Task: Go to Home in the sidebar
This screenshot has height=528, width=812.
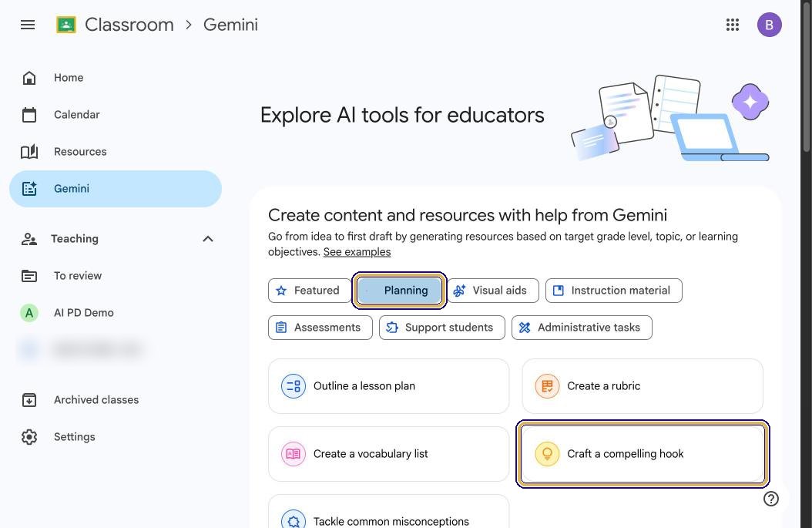Action: (x=116, y=78)
